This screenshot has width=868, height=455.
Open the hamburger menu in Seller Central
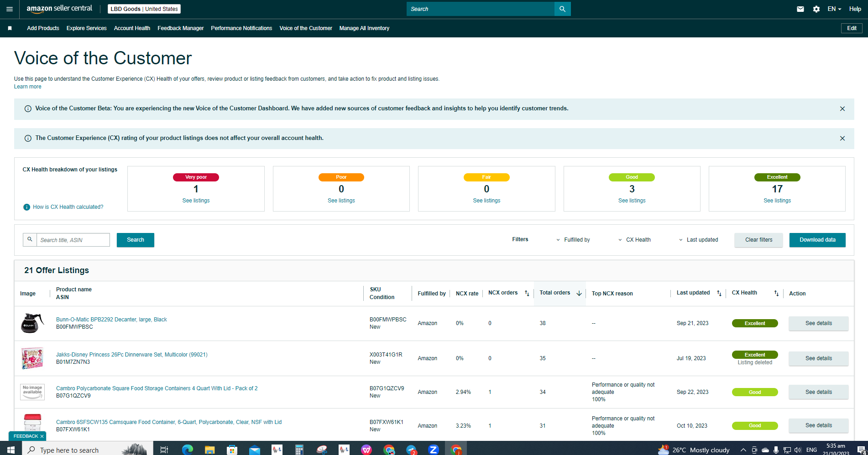(10, 9)
